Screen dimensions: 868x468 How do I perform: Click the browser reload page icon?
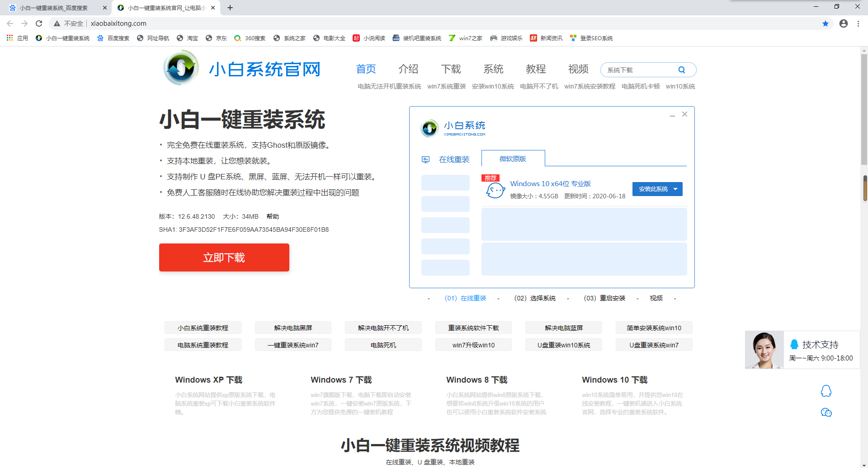(39, 23)
